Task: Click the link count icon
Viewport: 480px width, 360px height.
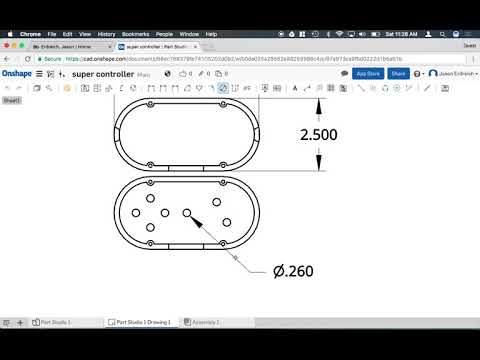Action: 201,74
